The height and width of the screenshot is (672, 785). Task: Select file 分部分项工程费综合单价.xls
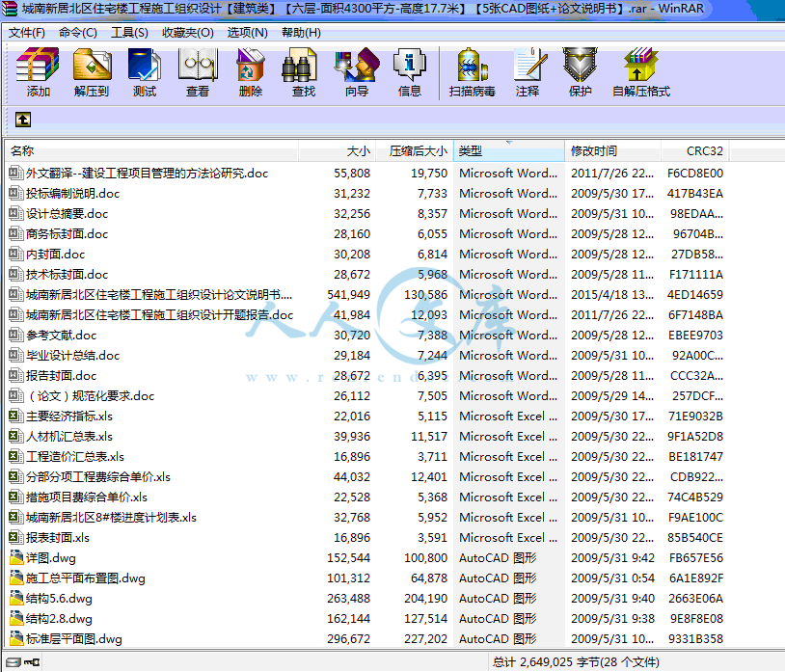point(98,477)
